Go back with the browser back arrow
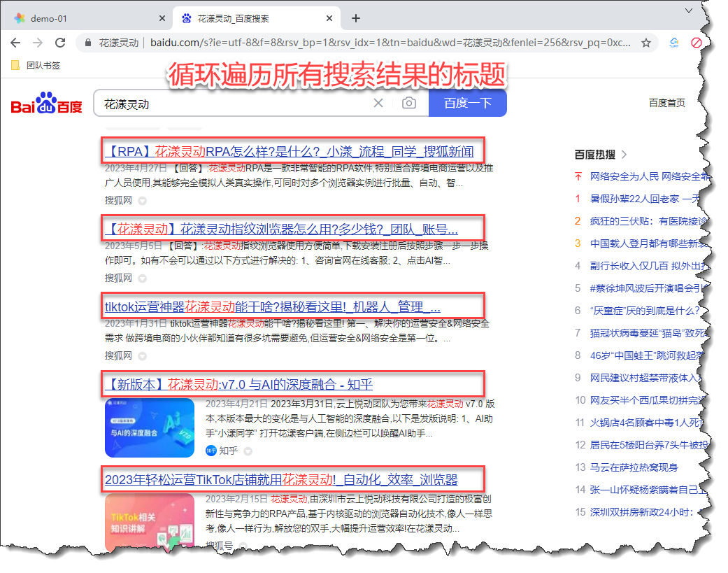This screenshot has width=728, height=573. click(15, 43)
